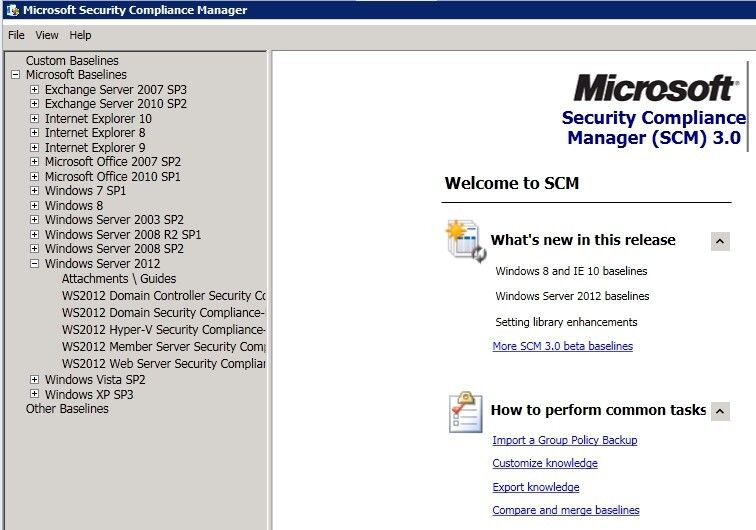Select Windows Server 2012 label
Viewport: 756px width, 530px height.
[x=103, y=264]
